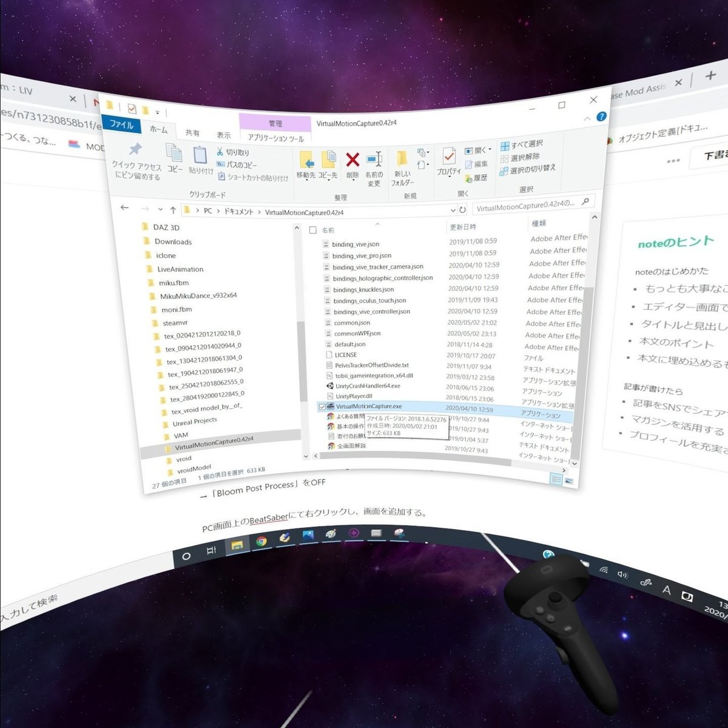This screenshot has height=728, width=728.
Task: Click Copy path (パスのコピー)
Action: pos(237,164)
